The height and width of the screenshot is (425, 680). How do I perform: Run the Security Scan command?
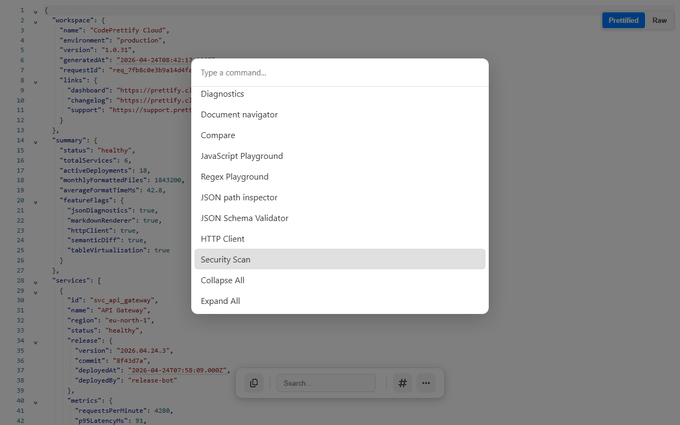(340, 259)
